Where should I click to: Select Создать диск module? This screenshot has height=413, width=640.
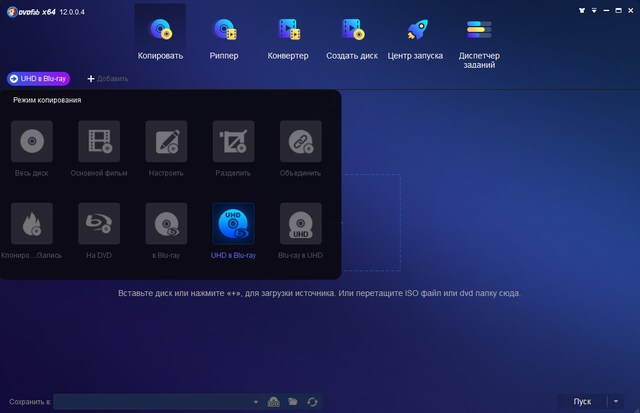coord(353,37)
